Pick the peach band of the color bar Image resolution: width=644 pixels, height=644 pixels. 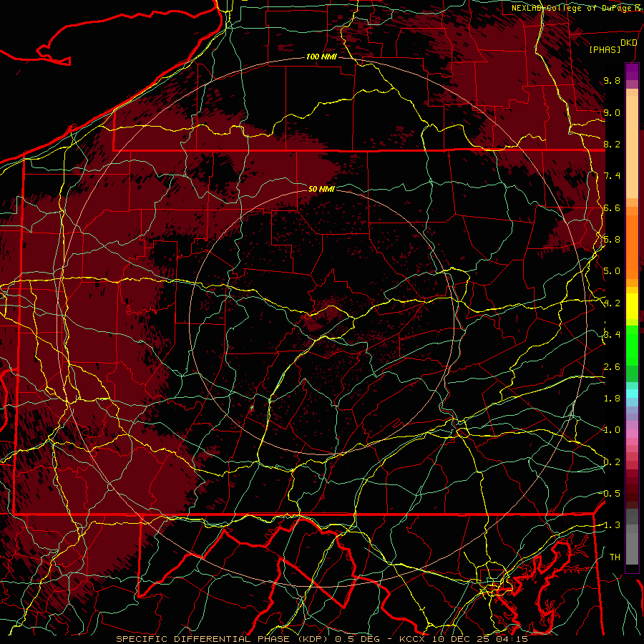(x=632, y=147)
